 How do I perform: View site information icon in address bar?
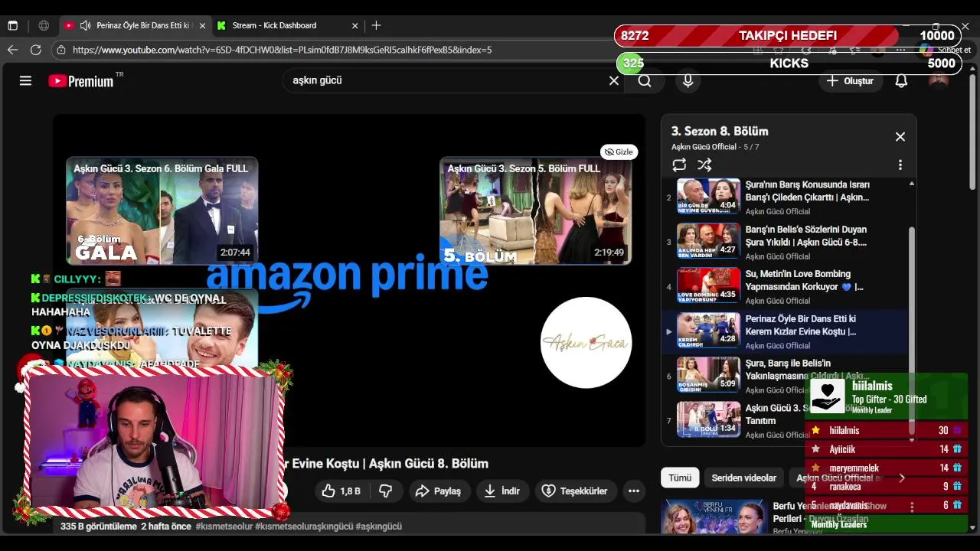(x=61, y=50)
